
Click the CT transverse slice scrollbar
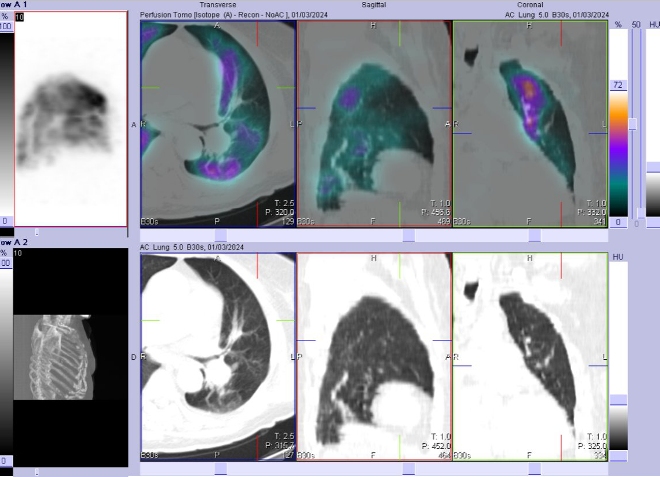[218, 468]
